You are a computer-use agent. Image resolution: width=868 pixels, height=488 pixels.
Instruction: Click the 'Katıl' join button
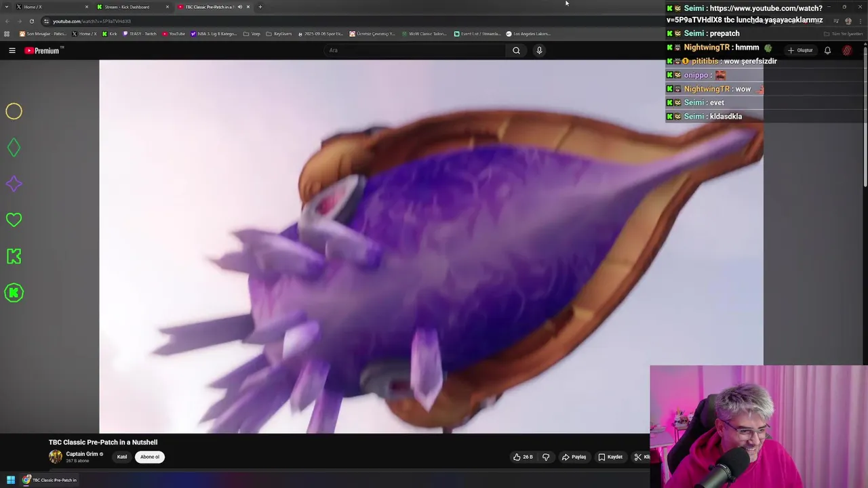(122, 457)
